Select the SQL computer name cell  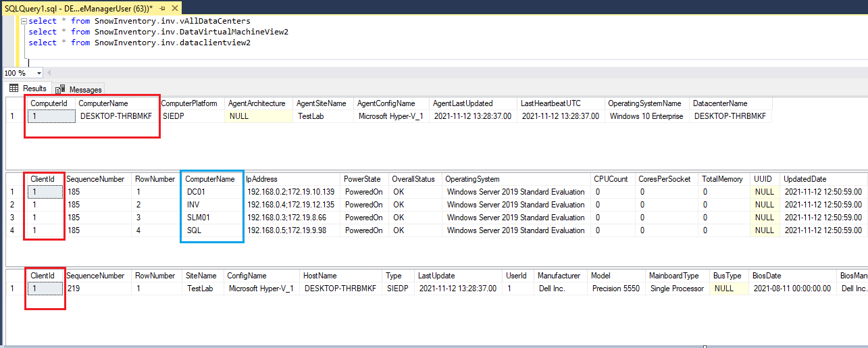[212, 230]
